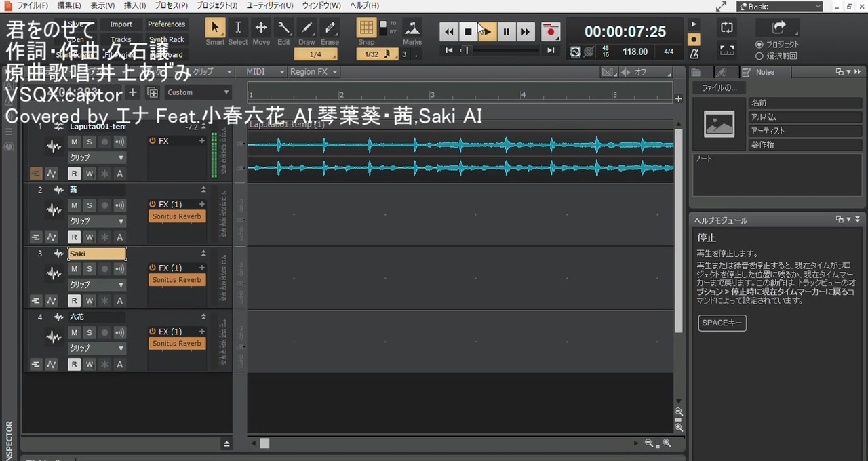The height and width of the screenshot is (461, 868).
Task: Start playback with Play button
Action: [x=487, y=31]
